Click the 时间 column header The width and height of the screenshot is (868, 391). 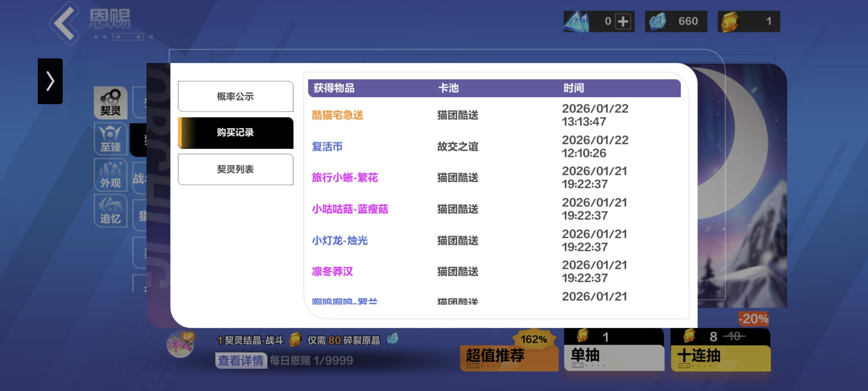pyautogui.click(x=574, y=88)
